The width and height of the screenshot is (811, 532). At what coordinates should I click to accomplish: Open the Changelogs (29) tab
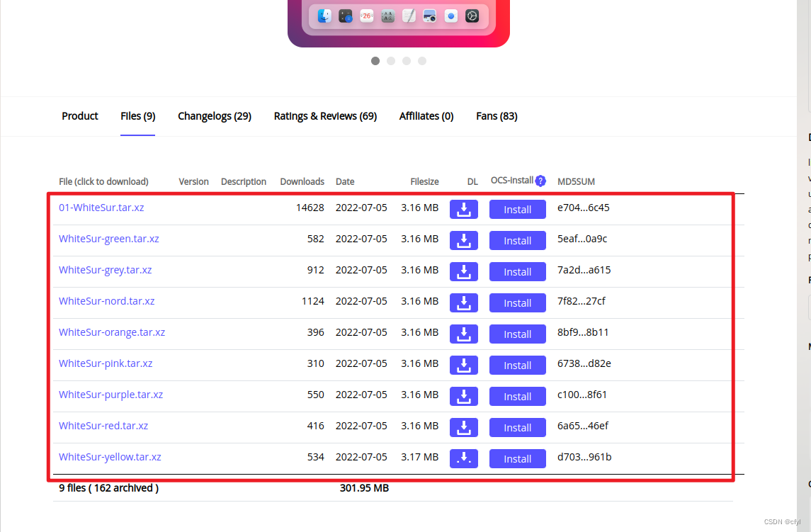click(x=215, y=116)
